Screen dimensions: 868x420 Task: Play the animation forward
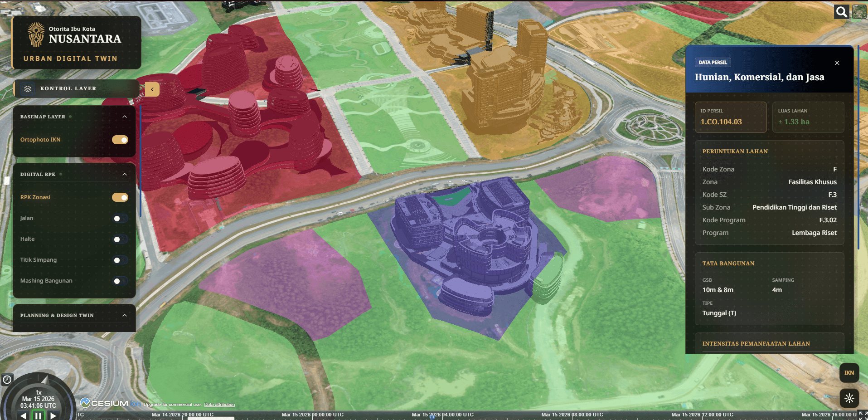53,415
